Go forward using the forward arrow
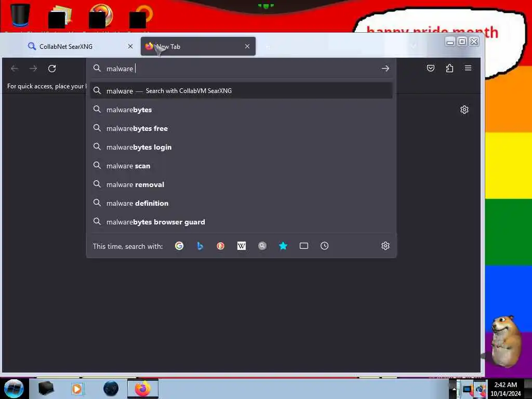 click(x=33, y=69)
